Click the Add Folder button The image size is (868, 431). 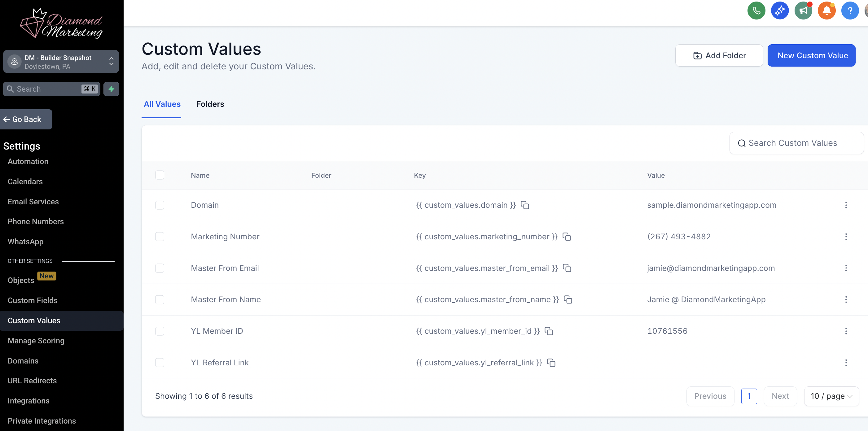[719, 55]
